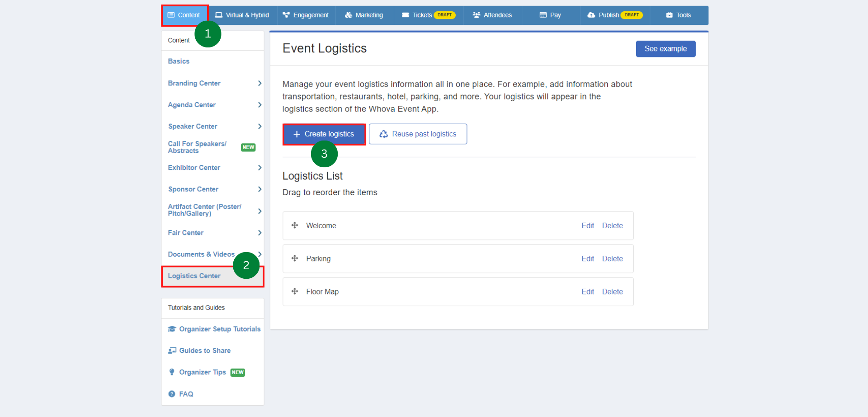This screenshot has height=417, width=868.
Task: Expand the Speaker Center section
Action: (x=259, y=127)
